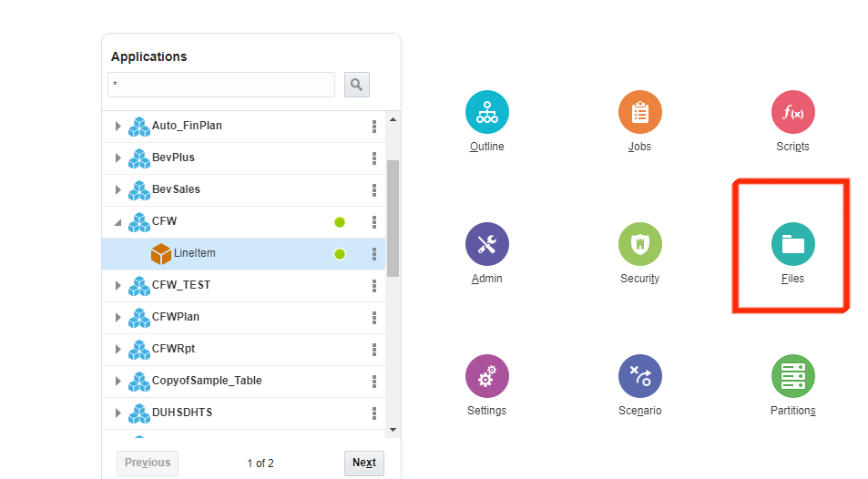Open the Jobs icon
Viewport: 868px width, 479px height.
(639, 113)
